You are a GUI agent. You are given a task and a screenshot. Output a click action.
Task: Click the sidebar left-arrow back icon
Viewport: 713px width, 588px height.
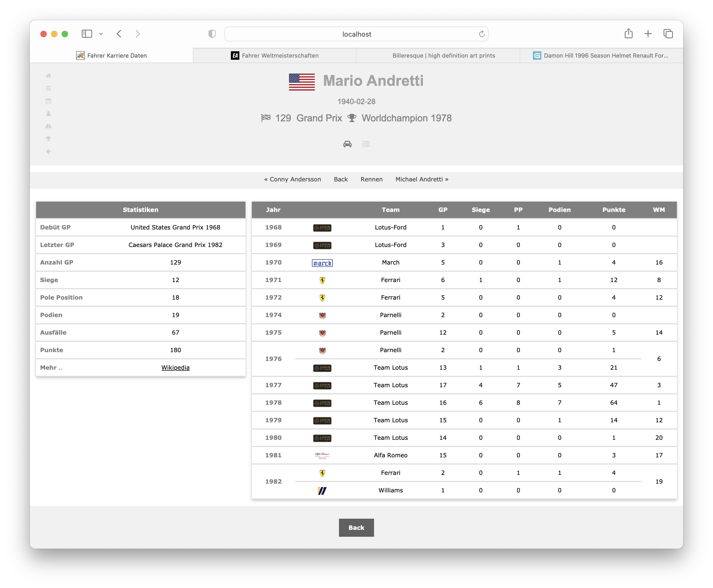click(48, 151)
